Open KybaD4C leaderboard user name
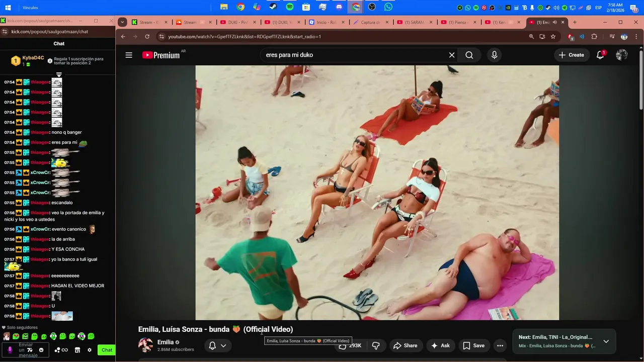Screen dimensions: 644x362 [x=33, y=58]
